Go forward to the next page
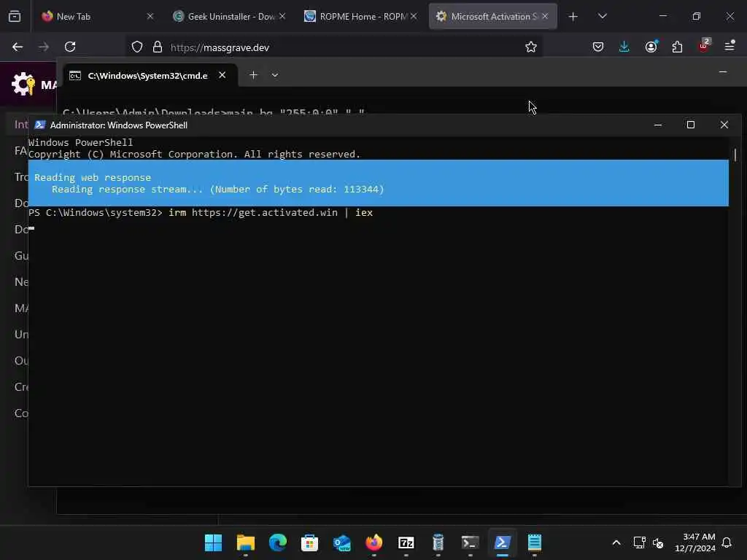The height and width of the screenshot is (560, 747). click(x=44, y=47)
